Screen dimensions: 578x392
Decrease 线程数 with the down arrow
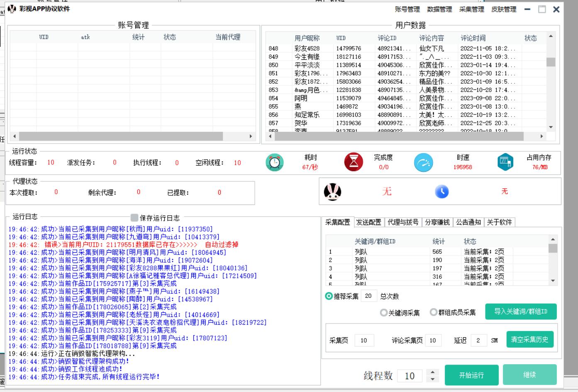click(x=433, y=379)
